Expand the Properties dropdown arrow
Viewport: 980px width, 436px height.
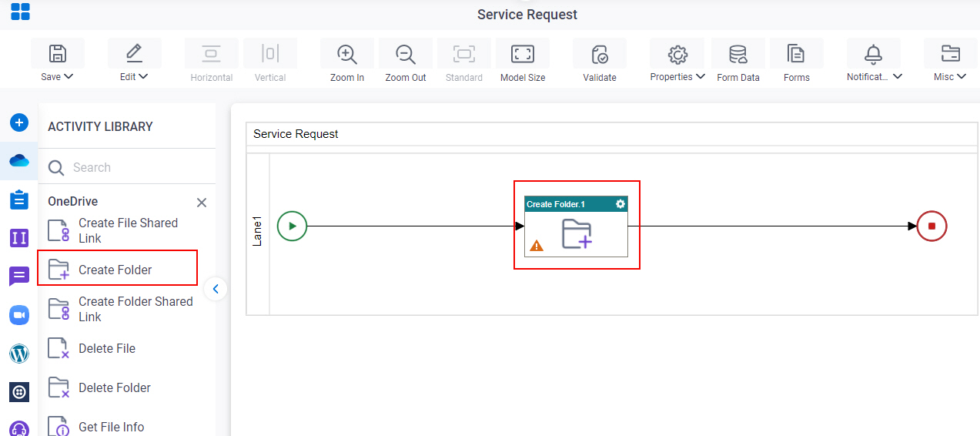[x=700, y=76]
